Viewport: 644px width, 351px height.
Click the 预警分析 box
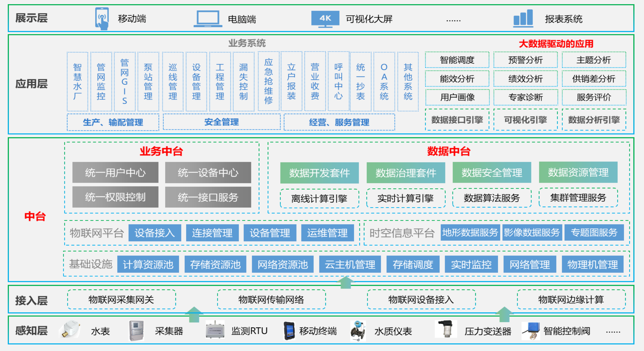[526, 60]
